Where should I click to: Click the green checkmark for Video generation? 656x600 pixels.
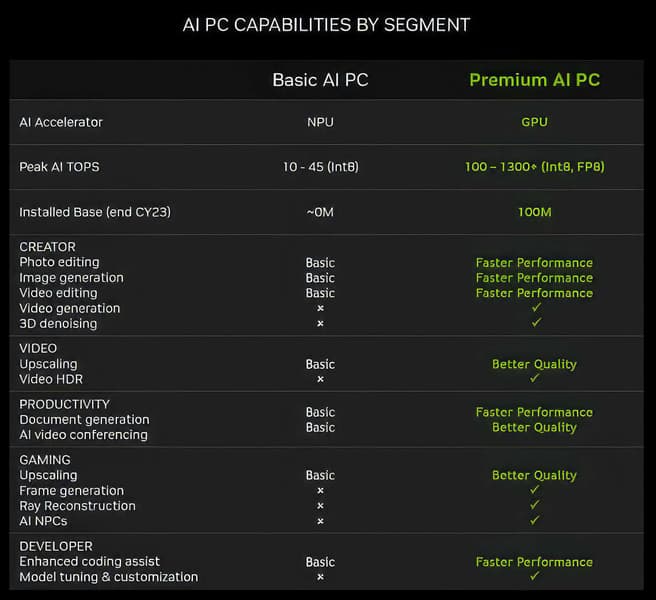535,308
